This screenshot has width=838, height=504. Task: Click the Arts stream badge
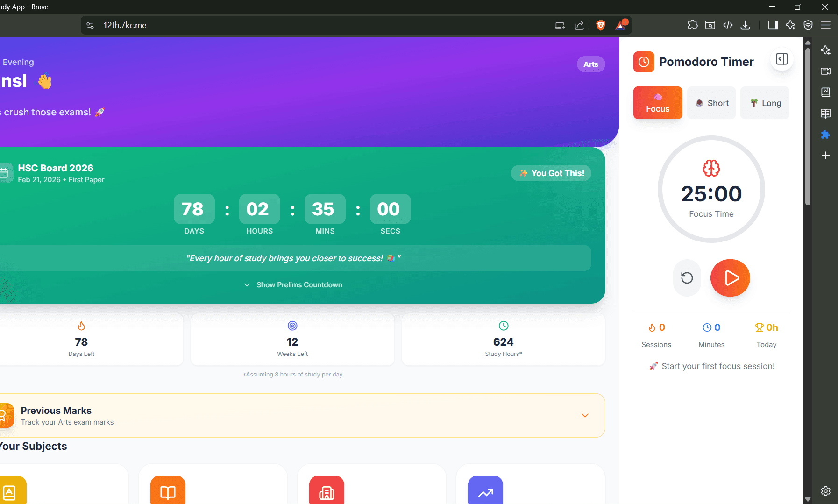[590, 64]
